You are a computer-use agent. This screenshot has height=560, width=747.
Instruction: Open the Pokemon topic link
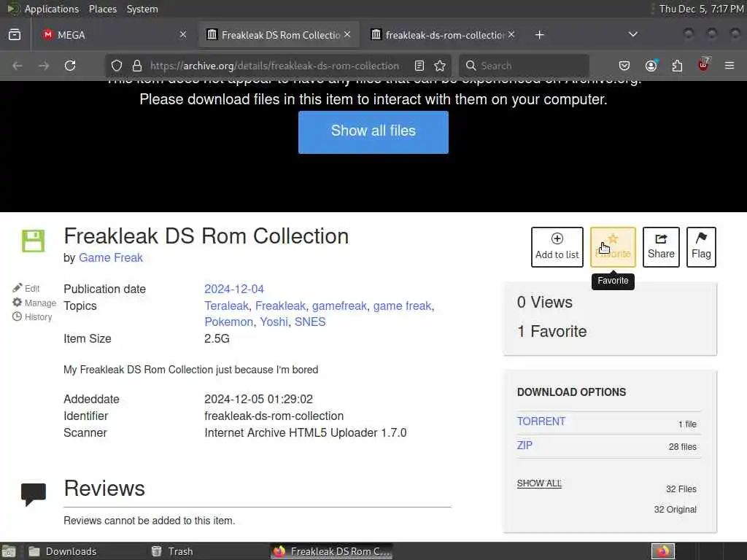coord(228,322)
